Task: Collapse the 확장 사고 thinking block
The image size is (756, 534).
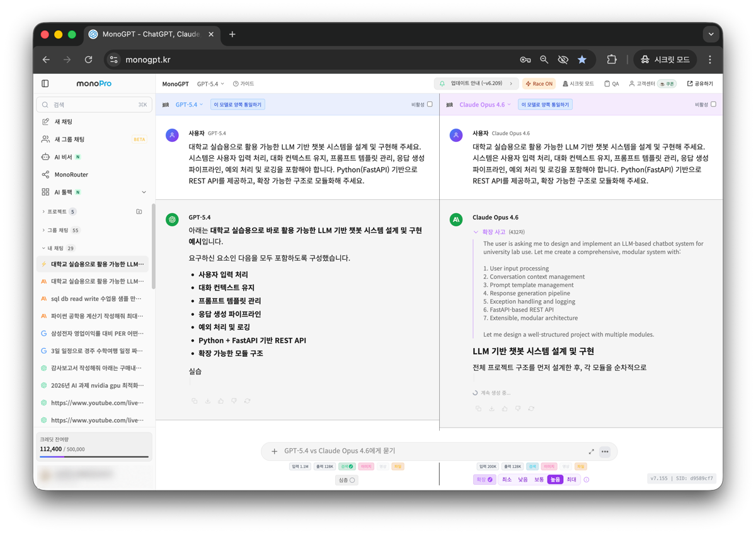Action: [x=499, y=232]
